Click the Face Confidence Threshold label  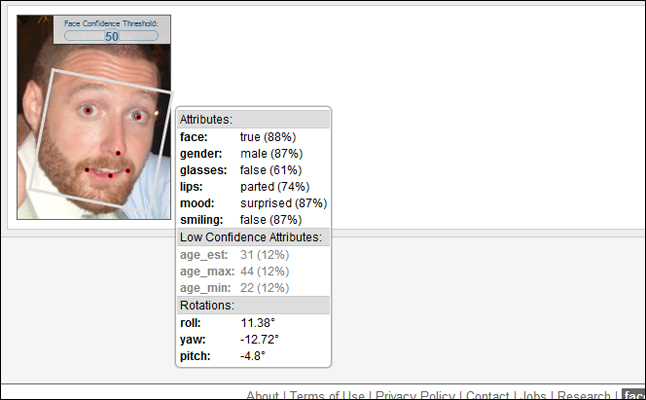[111, 23]
